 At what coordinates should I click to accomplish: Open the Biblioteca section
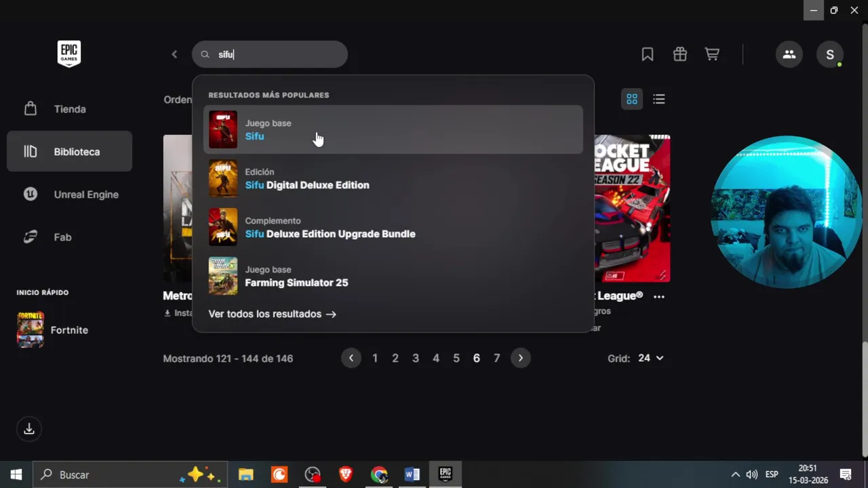69,152
